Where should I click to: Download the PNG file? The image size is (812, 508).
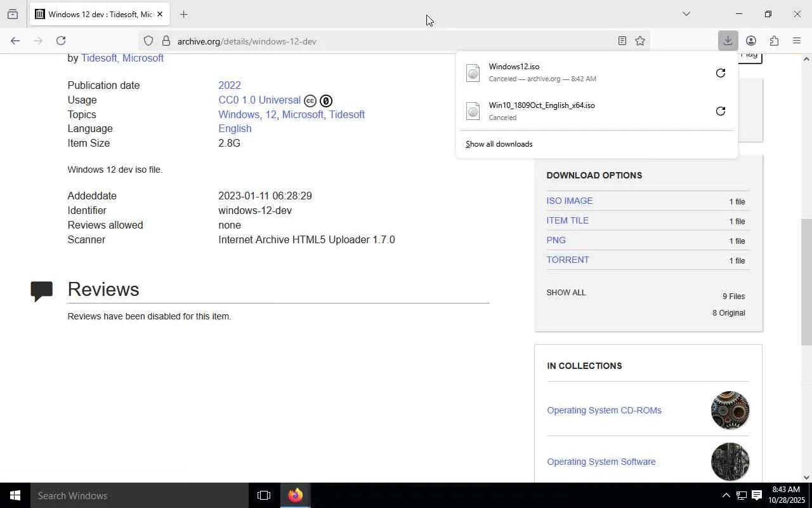click(556, 240)
